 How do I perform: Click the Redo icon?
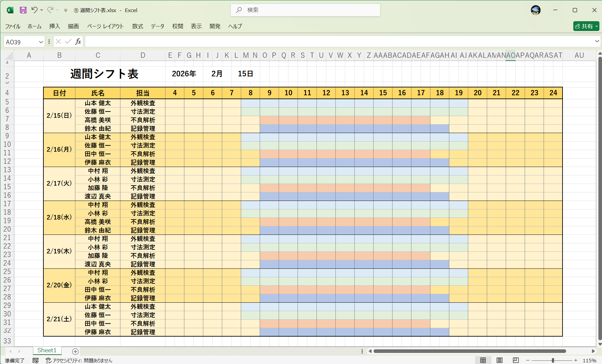tap(50, 10)
